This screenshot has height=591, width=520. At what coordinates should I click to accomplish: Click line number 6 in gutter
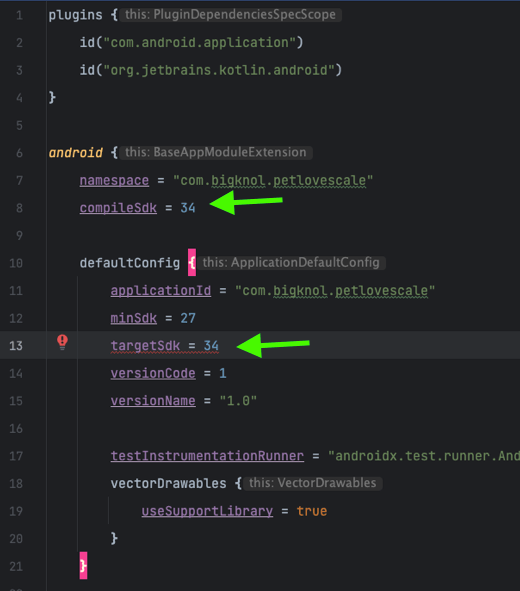click(19, 153)
